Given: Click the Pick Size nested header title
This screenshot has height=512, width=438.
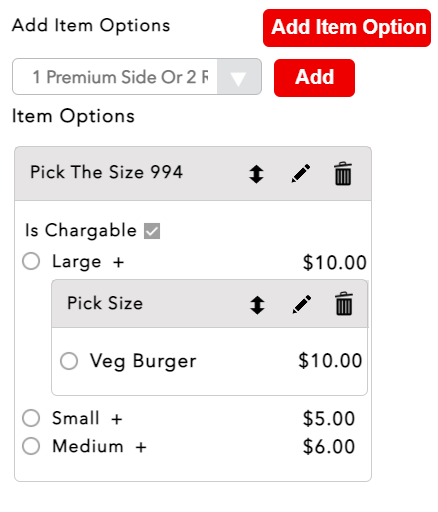Looking at the screenshot, I should click(x=105, y=303).
